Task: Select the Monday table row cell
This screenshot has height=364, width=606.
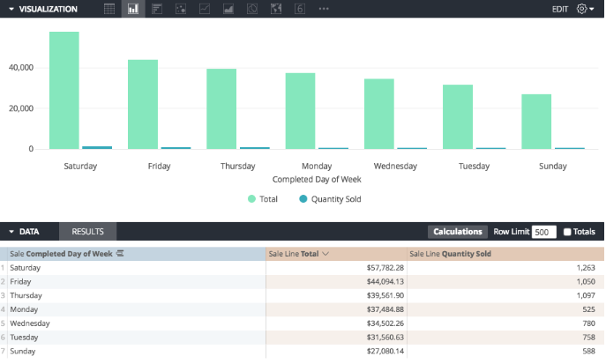Action: [x=137, y=309]
